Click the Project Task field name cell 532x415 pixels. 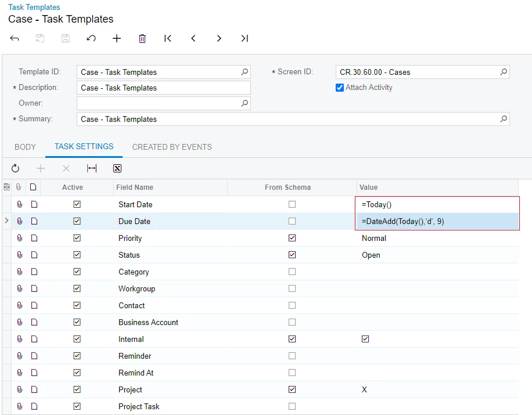click(x=170, y=406)
